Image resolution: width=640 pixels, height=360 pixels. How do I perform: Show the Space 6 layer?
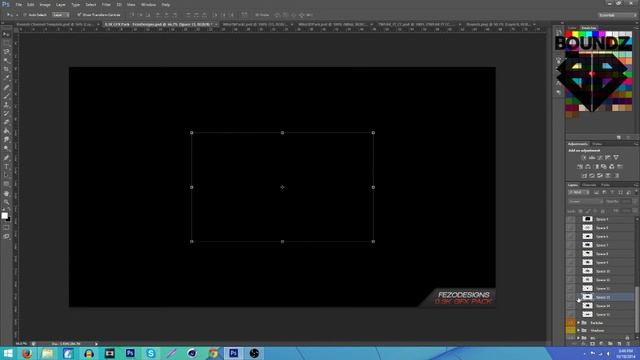tap(571, 236)
